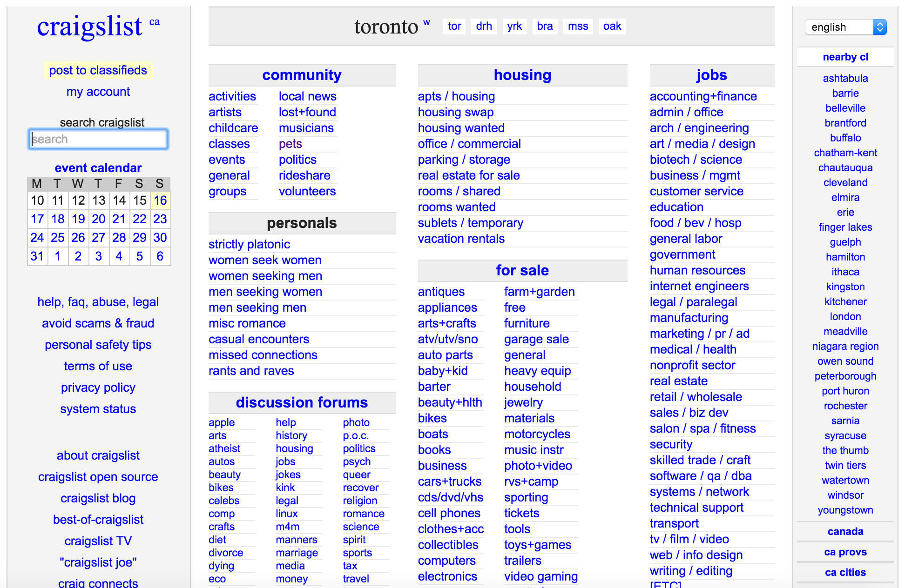Screen dimensions: 905x588
Task: Open about craigslist page
Action: coord(98,455)
